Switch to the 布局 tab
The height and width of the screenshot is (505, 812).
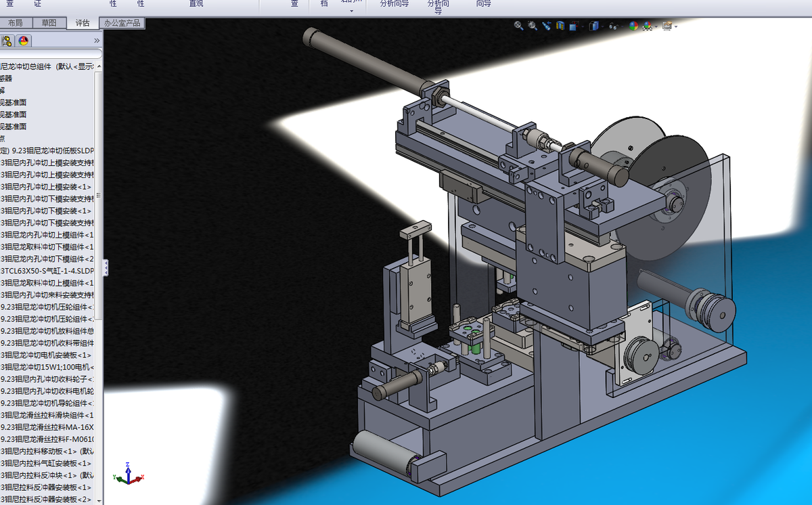pos(16,23)
